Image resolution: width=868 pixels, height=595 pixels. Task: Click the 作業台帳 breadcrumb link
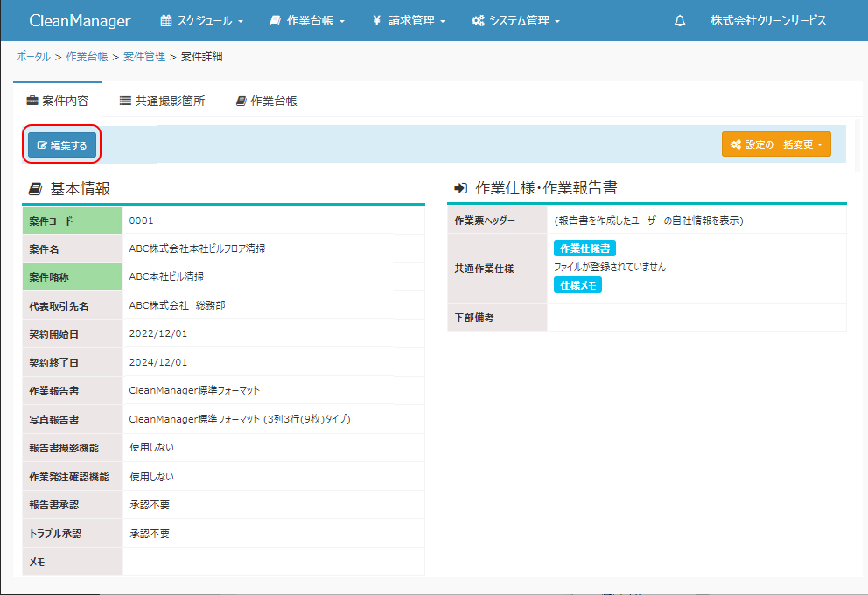tap(87, 57)
